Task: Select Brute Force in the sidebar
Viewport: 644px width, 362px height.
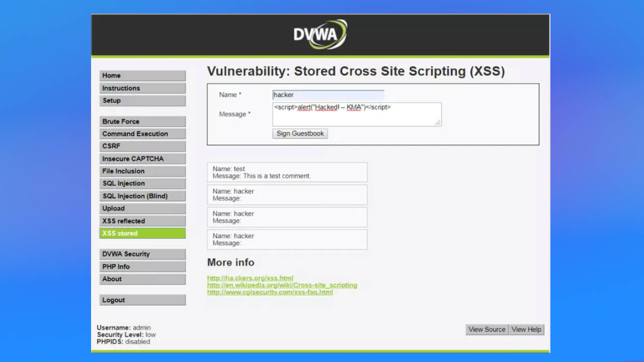Action: pos(142,121)
